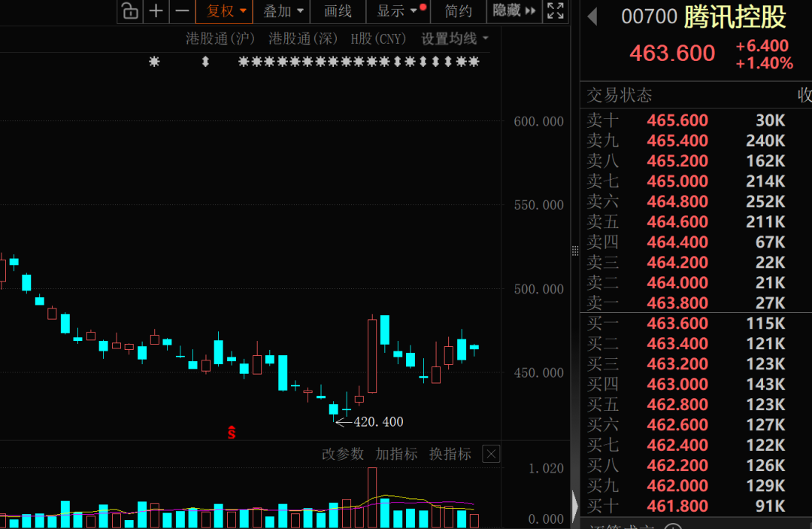Click the 1.020 volume axis label
The image size is (812, 529).
546,468
